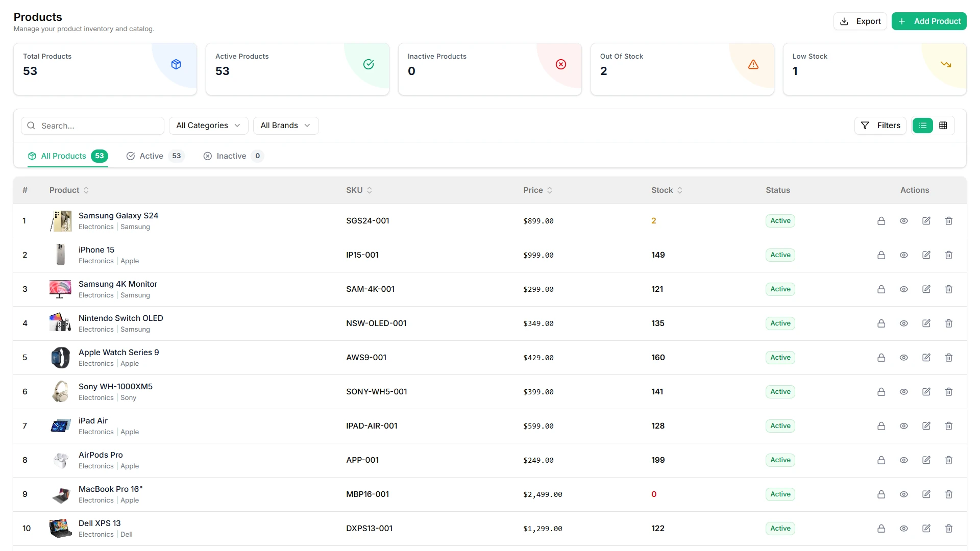
Task: Open edit for Samsung 4K Monitor
Action: pyautogui.click(x=926, y=289)
